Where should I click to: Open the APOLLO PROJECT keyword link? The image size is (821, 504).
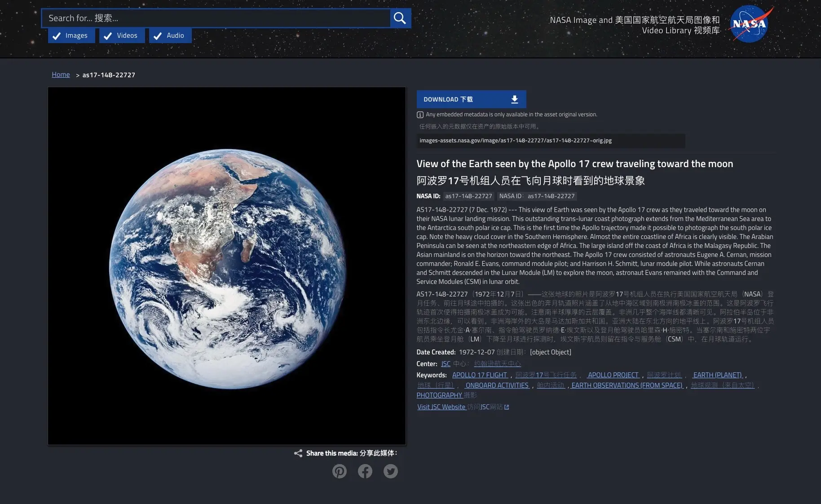pyautogui.click(x=613, y=375)
